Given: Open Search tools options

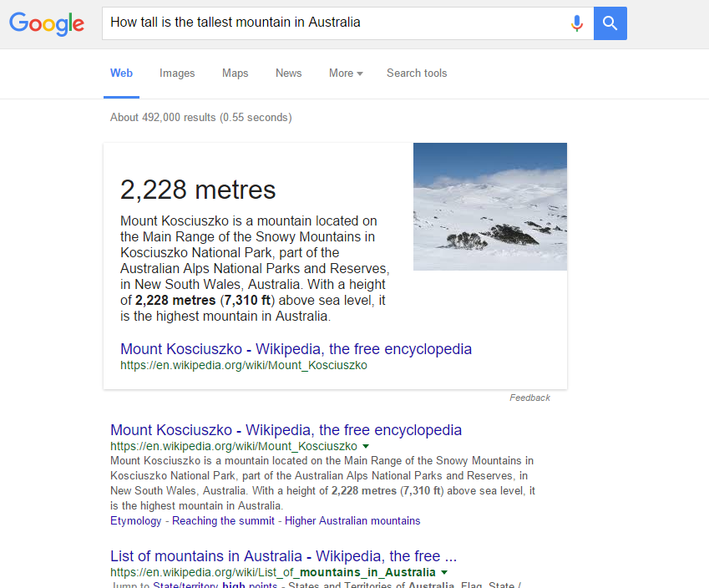Looking at the screenshot, I should click(417, 73).
